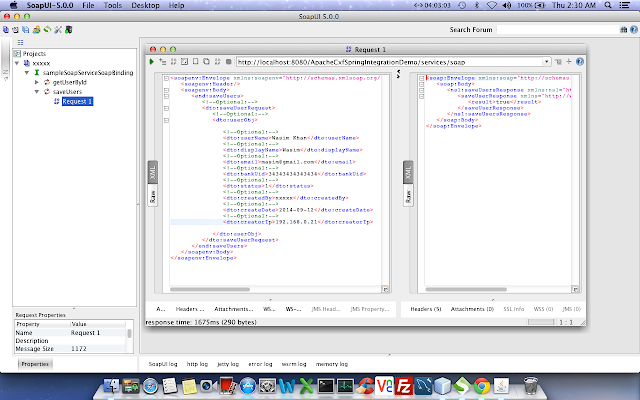The image size is (640, 400).
Task: Click the list view icon above Projects tree
Action: point(20,42)
